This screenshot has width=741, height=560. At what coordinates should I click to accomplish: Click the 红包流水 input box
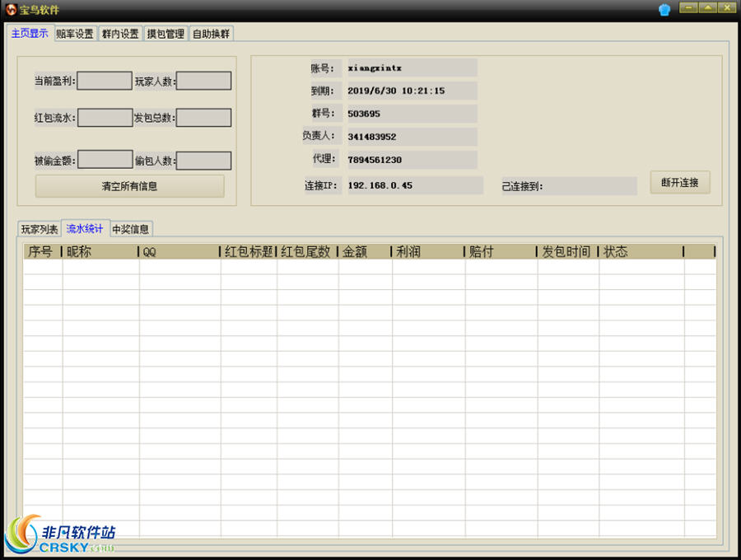104,118
